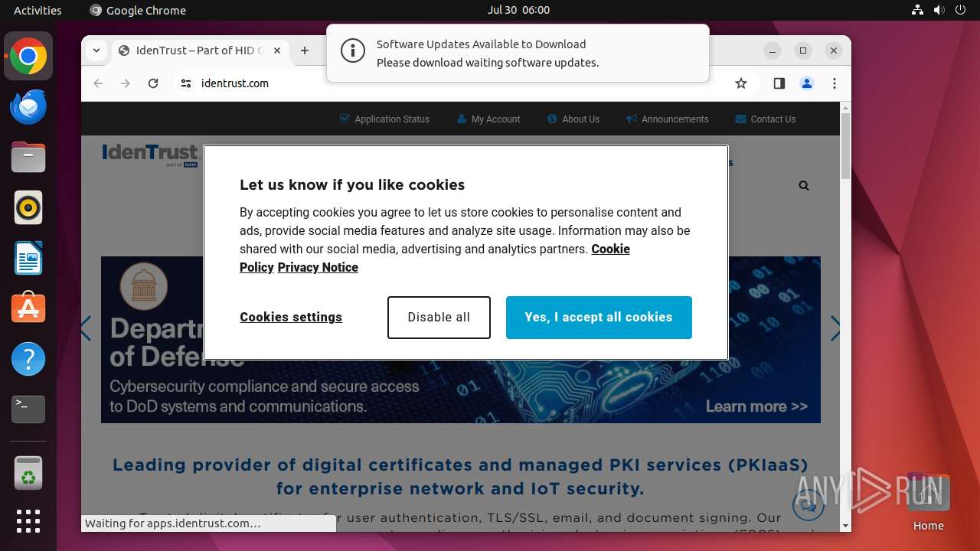Image resolution: width=980 pixels, height=551 pixels.
Task: Open My Account link
Action: (x=488, y=119)
